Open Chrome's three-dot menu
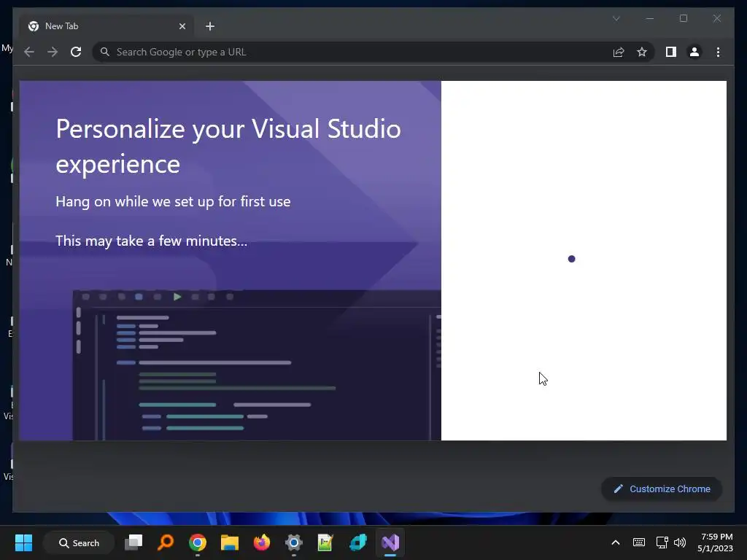The height and width of the screenshot is (560, 747). 718,52
